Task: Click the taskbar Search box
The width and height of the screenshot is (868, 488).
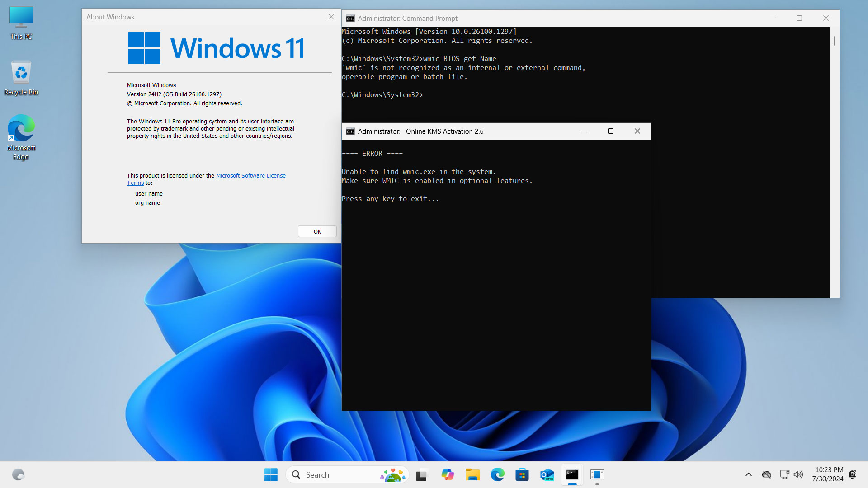Action: pyautogui.click(x=347, y=474)
